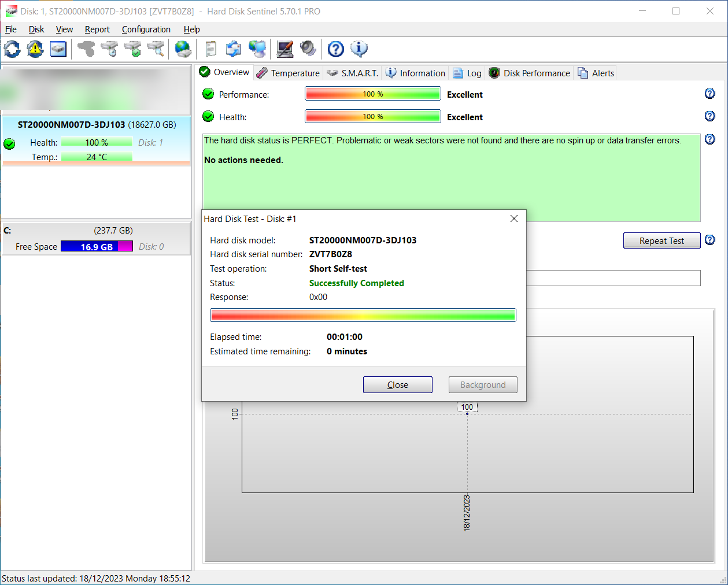728x585 pixels.
Task: Click the speaker sound toolbar icon
Action: click(308, 49)
